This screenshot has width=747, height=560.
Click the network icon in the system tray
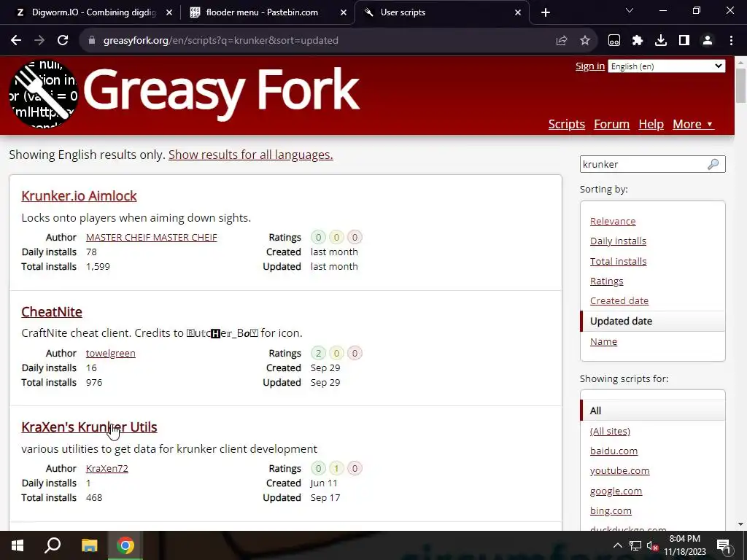pyautogui.click(x=635, y=545)
